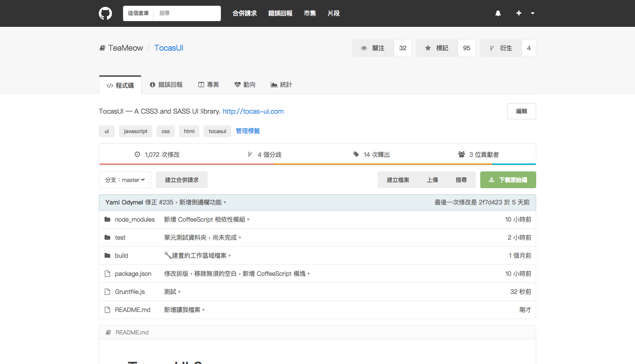
Task: Click the plus create-new icon
Action: tap(519, 13)
